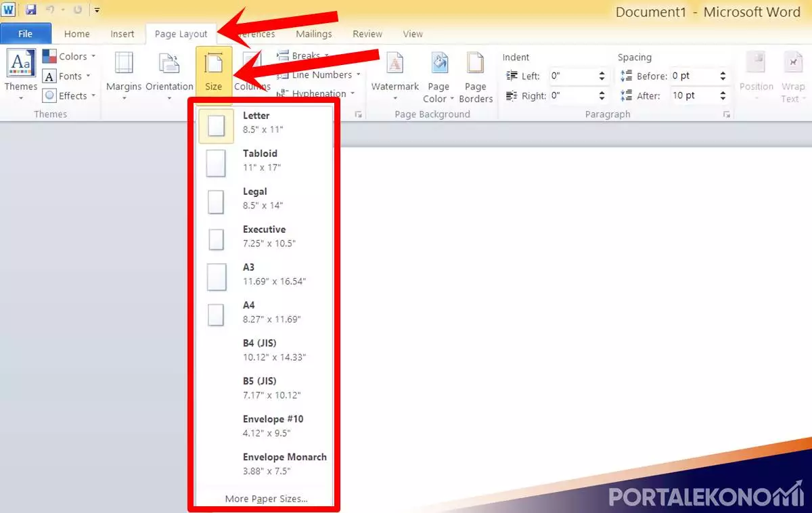Open the Wrap Text menu
The width and height of the screenshot is (812, 513).
(793, 77)
